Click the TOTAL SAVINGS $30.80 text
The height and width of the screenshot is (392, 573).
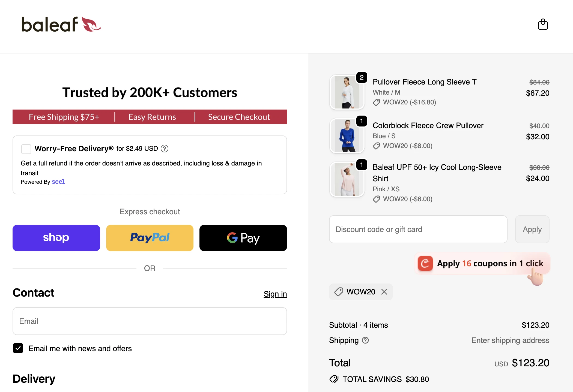(386, 379)
